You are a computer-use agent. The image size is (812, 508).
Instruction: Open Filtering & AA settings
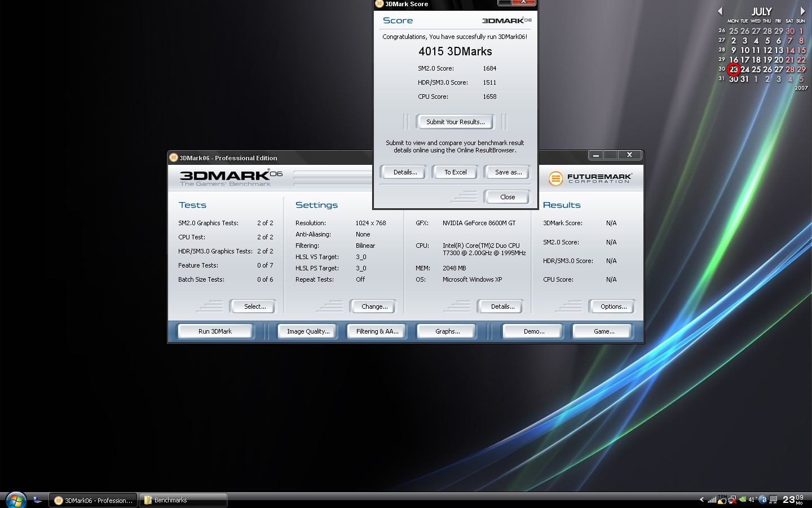(x=377, y=331)
